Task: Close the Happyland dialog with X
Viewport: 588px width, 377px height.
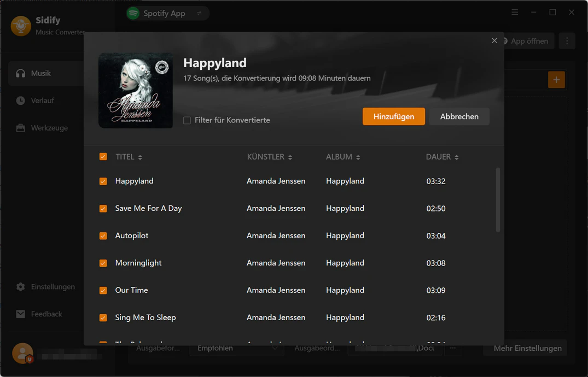Action: coord(494,40)
